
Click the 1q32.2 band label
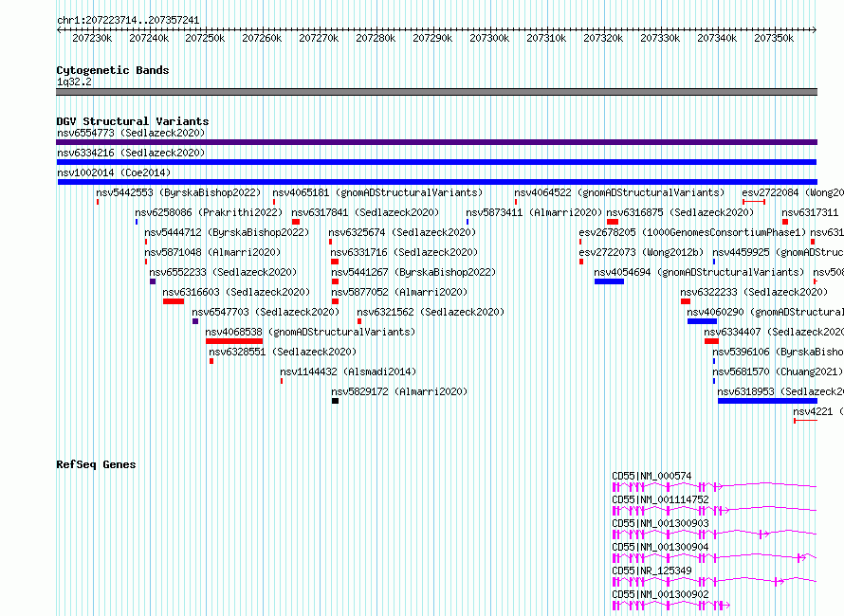(74, 82)
